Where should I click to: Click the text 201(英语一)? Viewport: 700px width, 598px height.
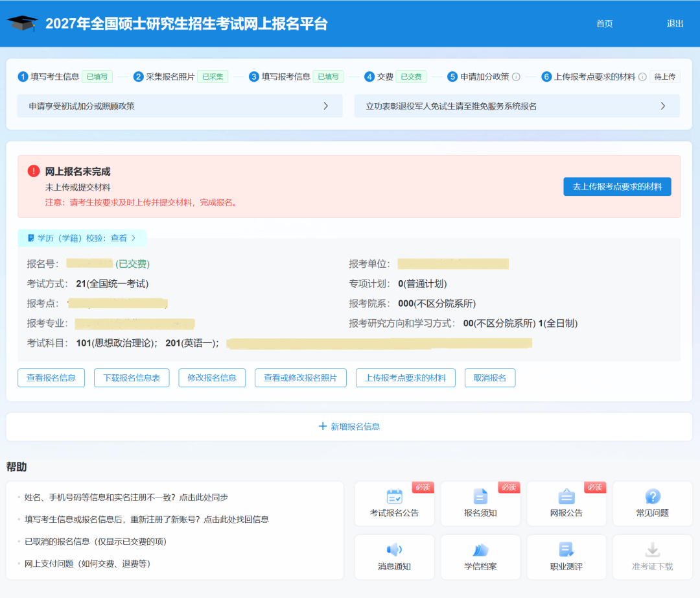coord(191,343)
